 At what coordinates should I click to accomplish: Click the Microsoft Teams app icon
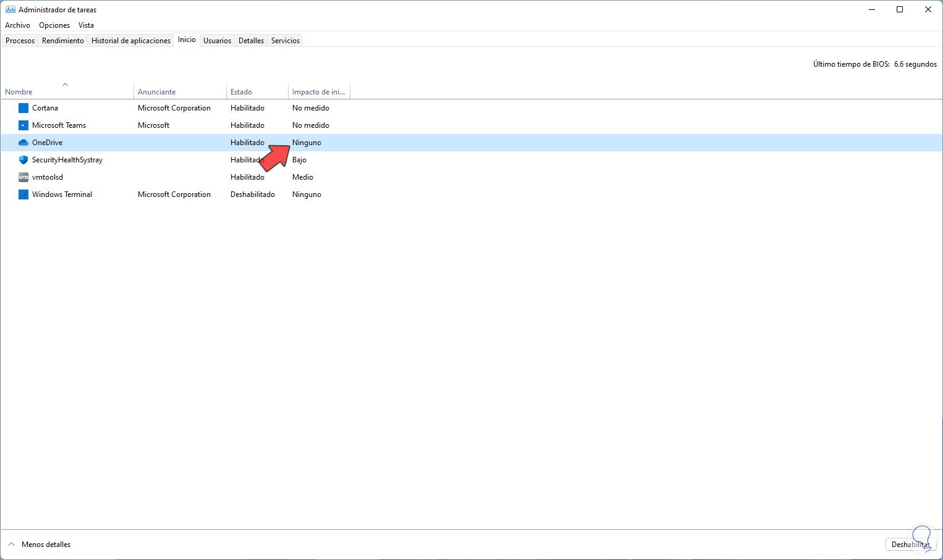(23, 125)
